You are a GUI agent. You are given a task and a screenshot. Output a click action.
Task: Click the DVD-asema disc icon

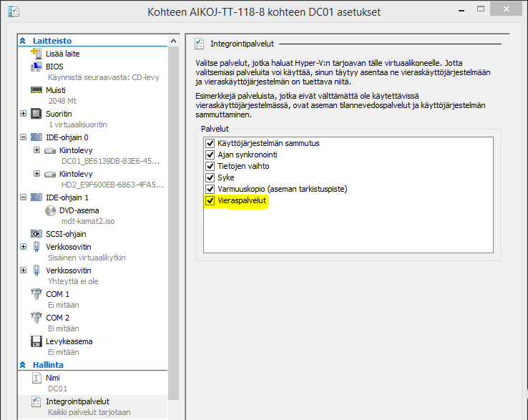50,210
